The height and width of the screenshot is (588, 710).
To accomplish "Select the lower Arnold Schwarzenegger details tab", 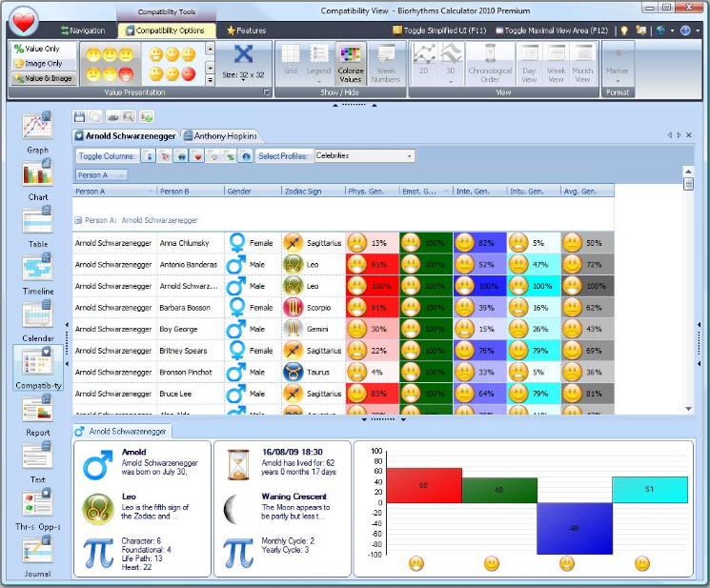I will [121, 432].
